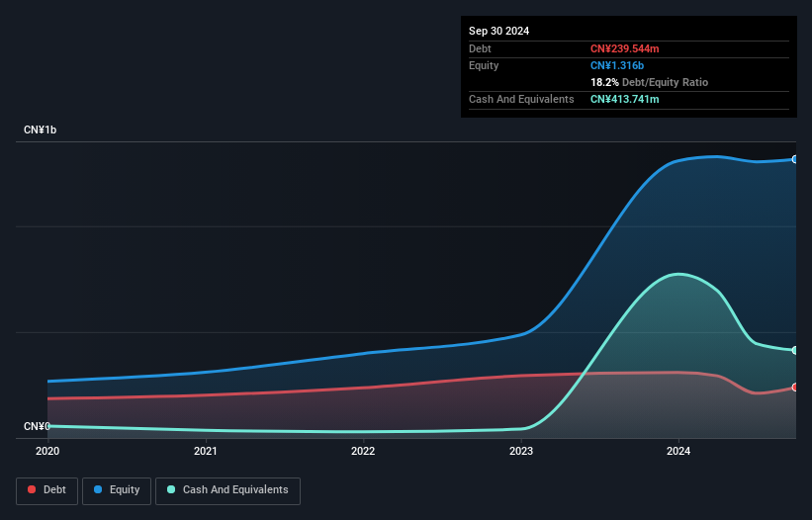The image size is (812, 520).
Task: Select the Cash endpoint marker on the teal line
Action: pos(795,350)
